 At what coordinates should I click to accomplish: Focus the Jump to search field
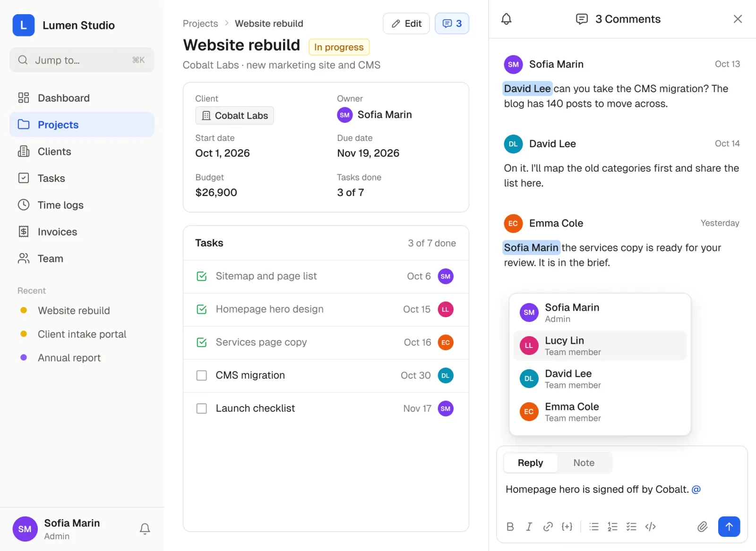[x=82, y=60]
